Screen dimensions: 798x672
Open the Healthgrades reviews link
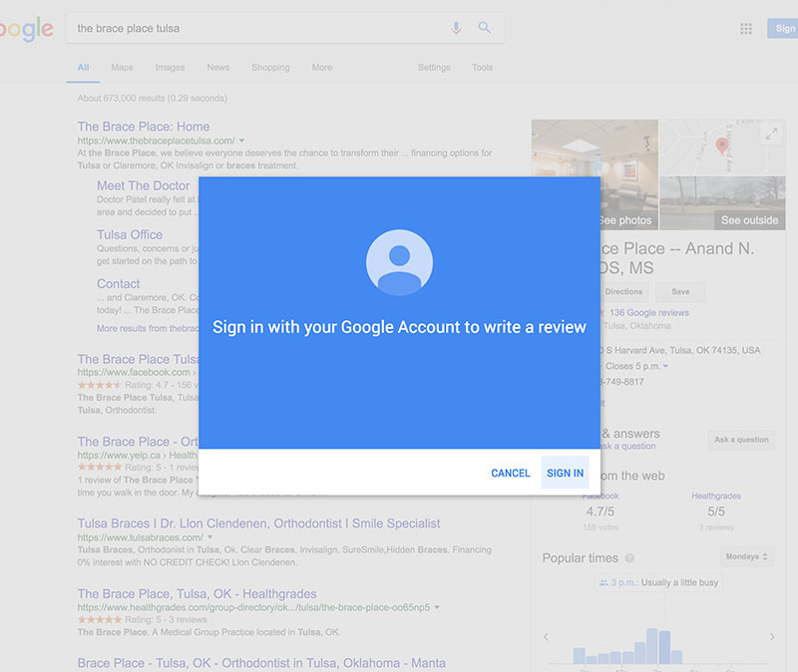tap(716, 496)
